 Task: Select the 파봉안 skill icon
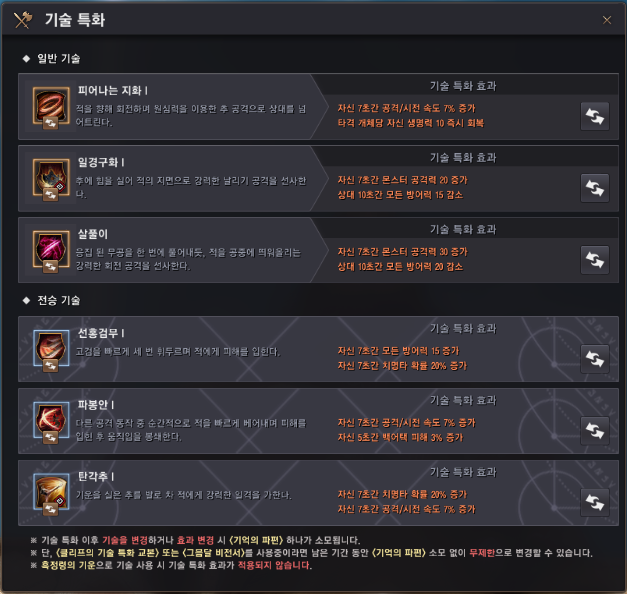[51, 420]
